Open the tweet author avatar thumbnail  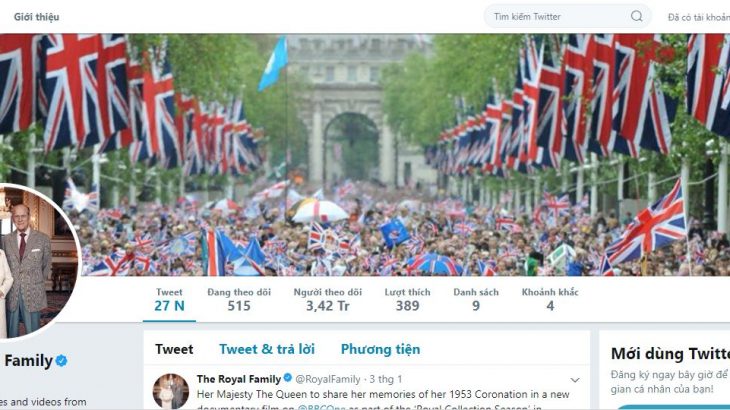pyautogui.click(x=171, y=391)
